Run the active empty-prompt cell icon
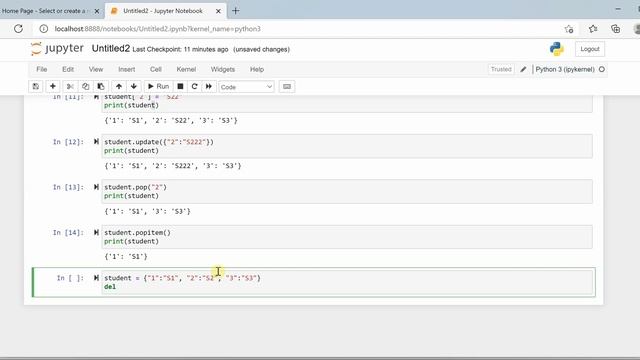Image resolution: width=640 pixels, height=360 pixels. 96,278
